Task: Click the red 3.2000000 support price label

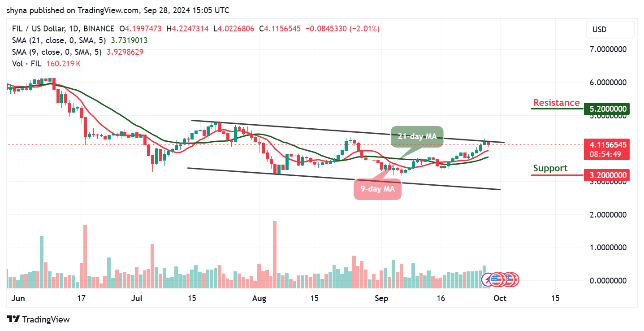Action: pyautogui.click(x=606, y=175)
